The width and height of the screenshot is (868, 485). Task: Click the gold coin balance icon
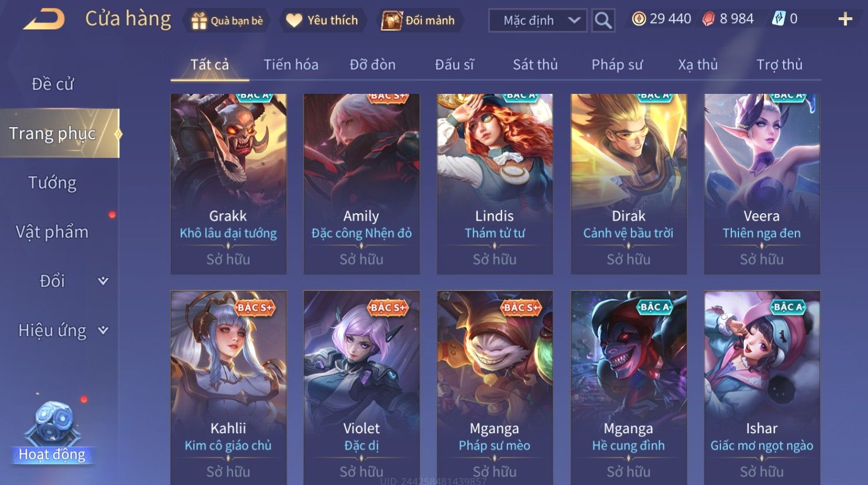coord(639,19)
